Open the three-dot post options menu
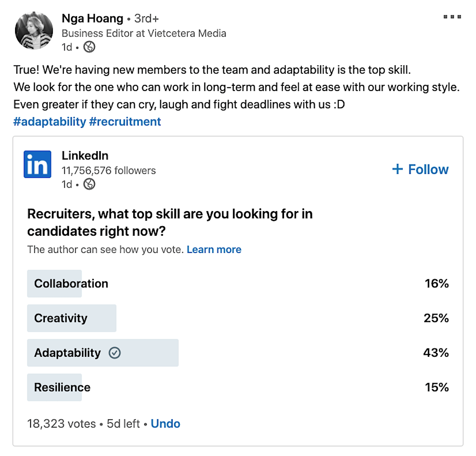The image size is (476, 456). coord(452,17)
